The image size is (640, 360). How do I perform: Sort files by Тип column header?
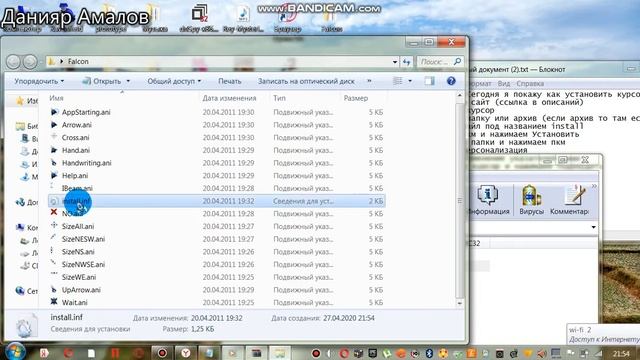click(x=279, y=98)
